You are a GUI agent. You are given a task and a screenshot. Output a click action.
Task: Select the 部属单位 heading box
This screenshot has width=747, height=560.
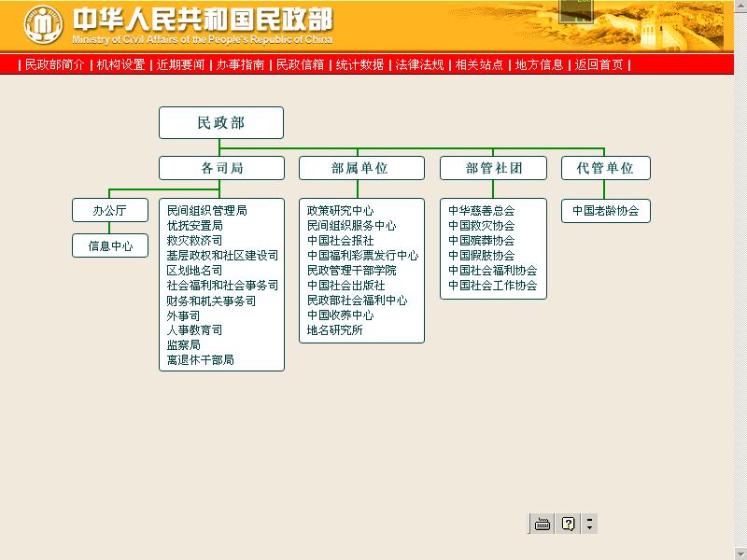(x=361, y=168)
